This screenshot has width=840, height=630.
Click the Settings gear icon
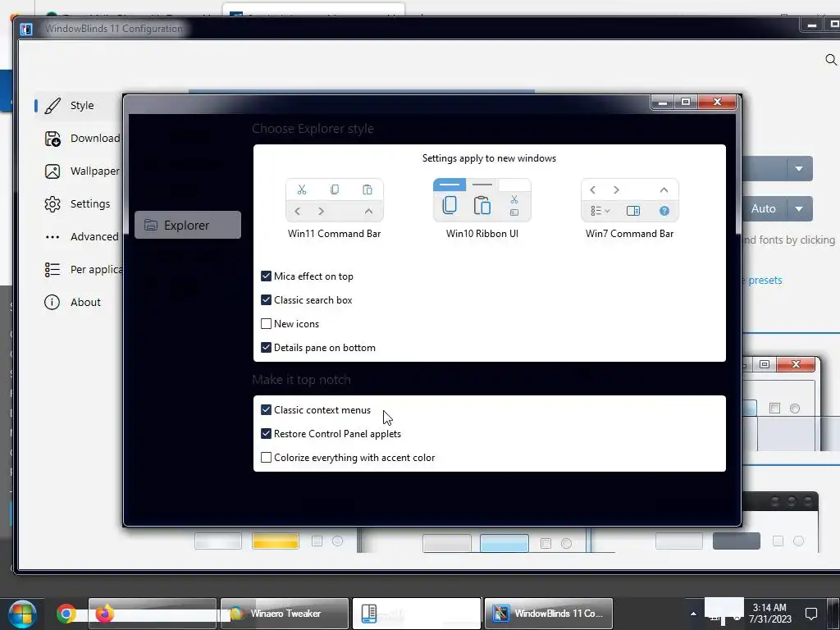[52, 204]
